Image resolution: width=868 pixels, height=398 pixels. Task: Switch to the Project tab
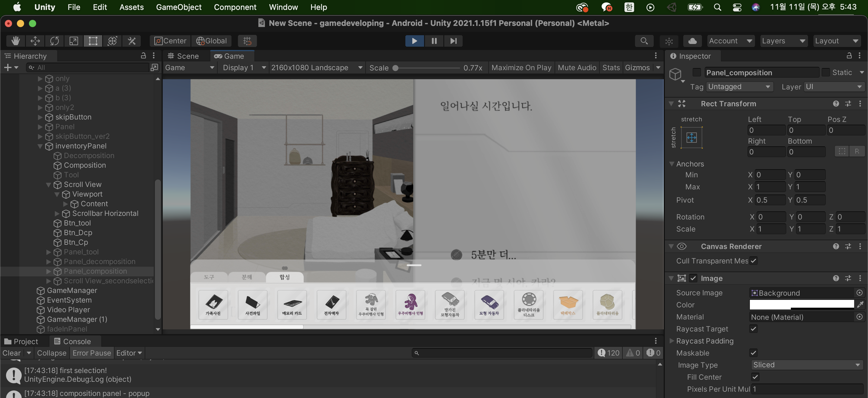click(x=22, y=341)
